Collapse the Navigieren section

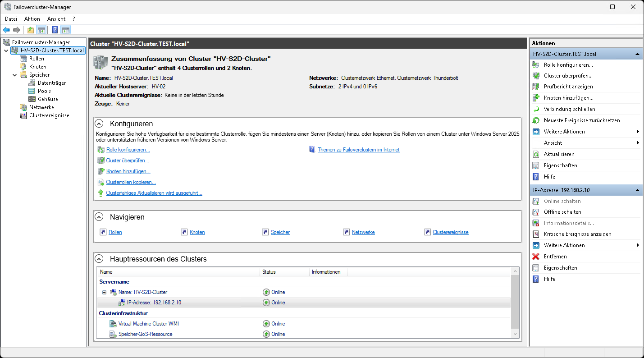(x=100, y=217)
